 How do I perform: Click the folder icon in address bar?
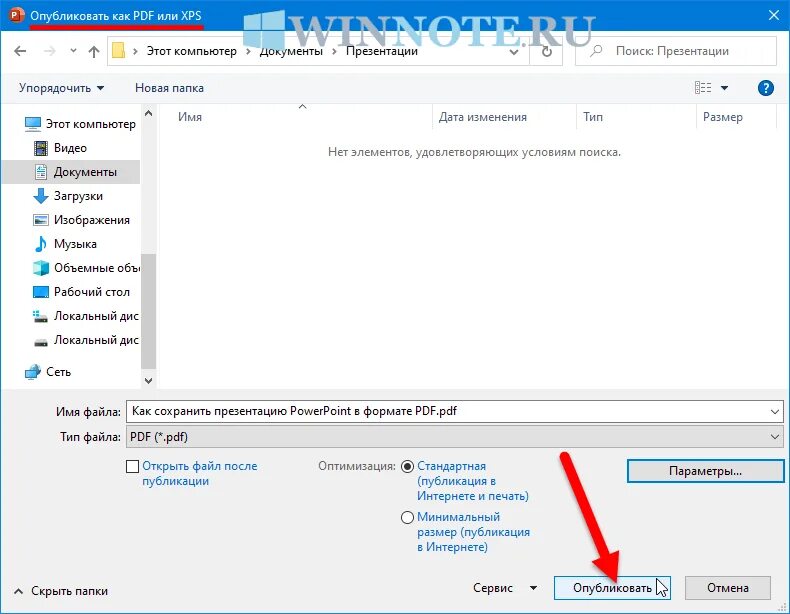(x=118, y=51)
